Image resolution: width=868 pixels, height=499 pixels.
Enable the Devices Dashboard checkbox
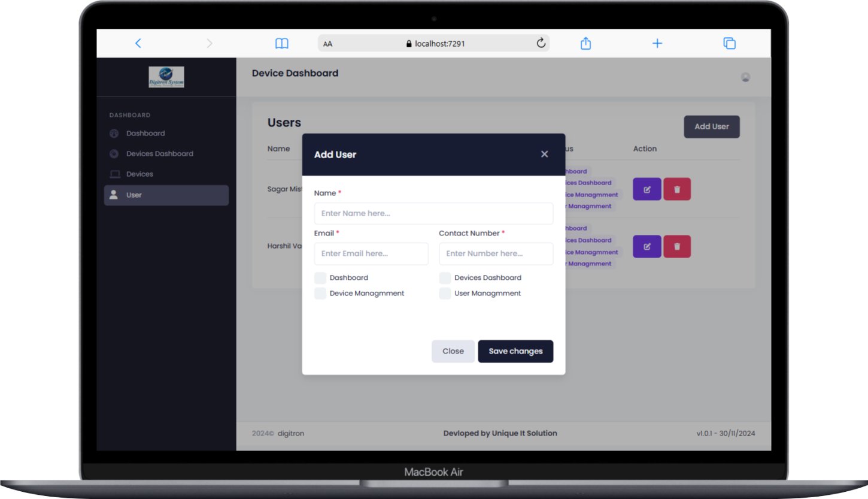[x=445, y=278]
